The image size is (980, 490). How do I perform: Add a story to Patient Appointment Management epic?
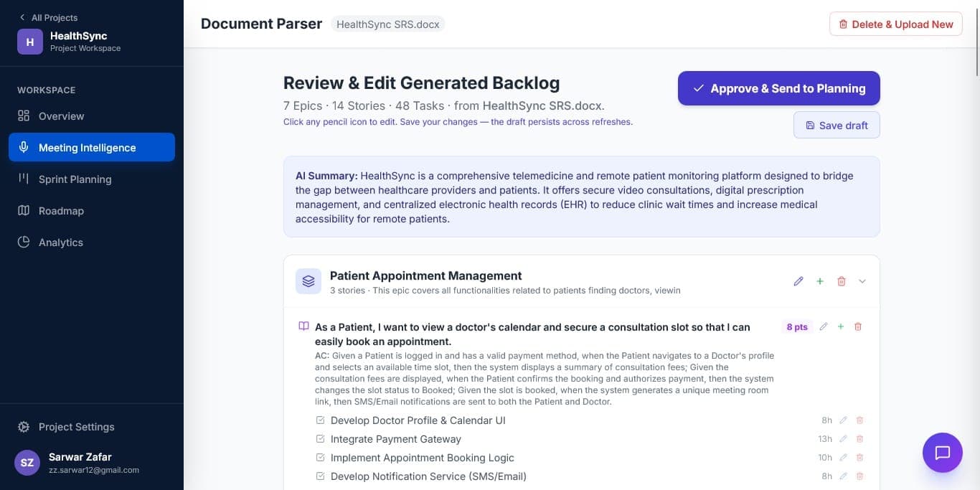click(x=820, y=281)
